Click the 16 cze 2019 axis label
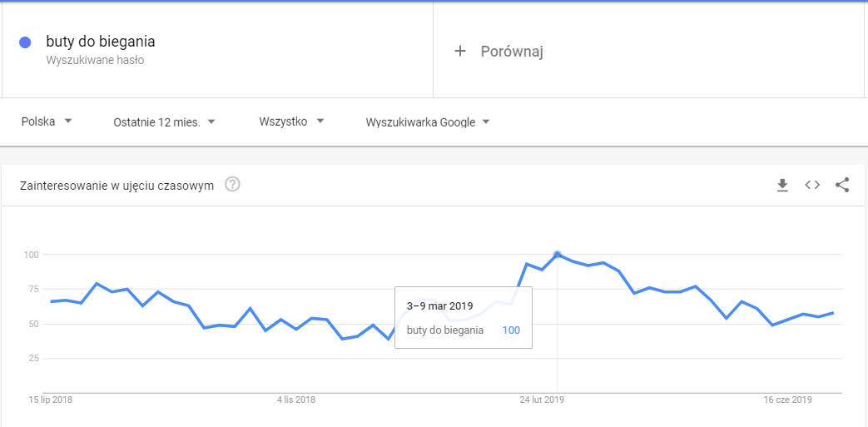The image size is (868, 427). click(x=788, y=400)
